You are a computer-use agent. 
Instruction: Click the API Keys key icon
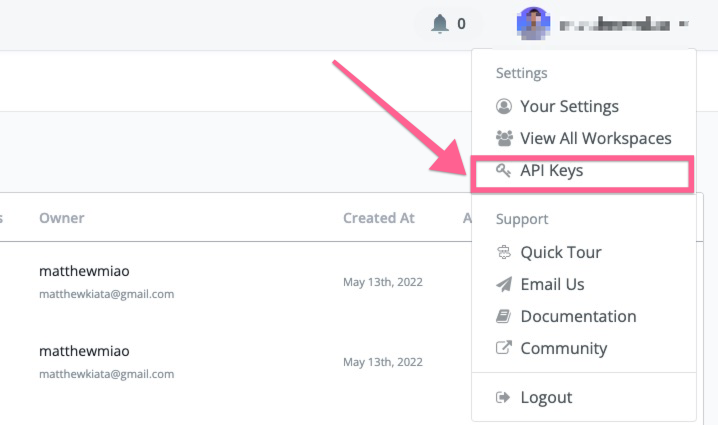tap(503, 170)
